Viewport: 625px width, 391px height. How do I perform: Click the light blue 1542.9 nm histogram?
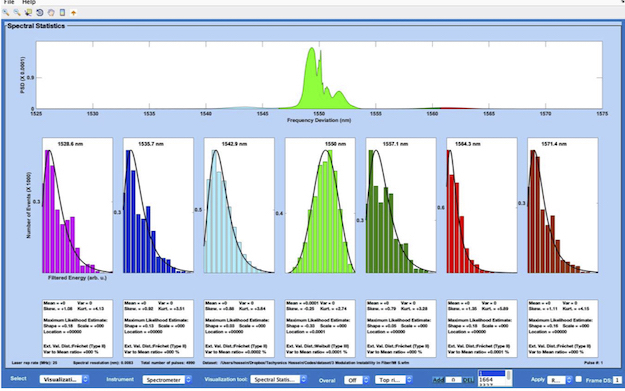(x=239, y=205)
